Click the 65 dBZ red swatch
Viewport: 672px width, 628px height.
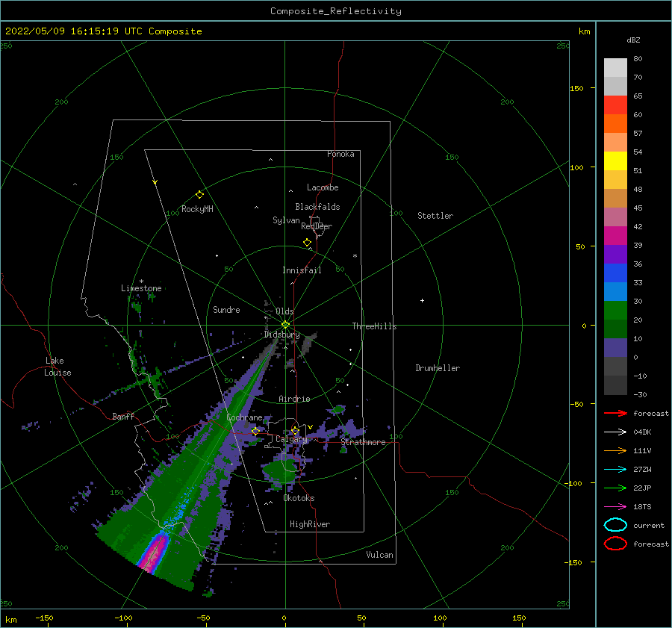[615, 105]
